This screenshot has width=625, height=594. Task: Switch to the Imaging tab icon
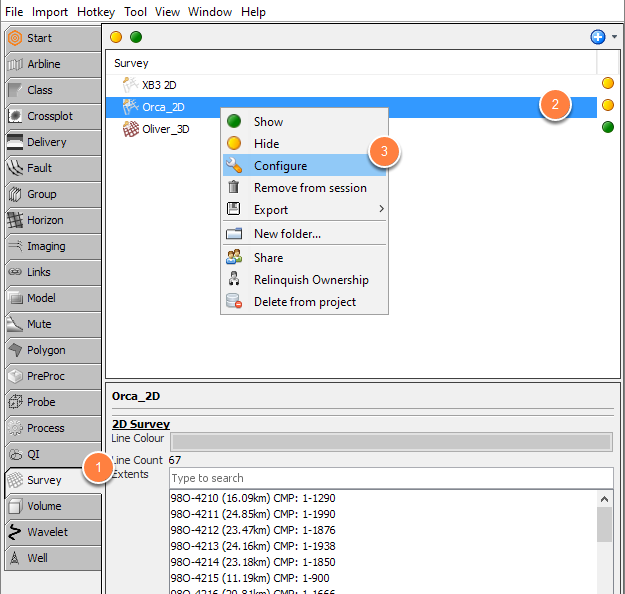(15, 246)
